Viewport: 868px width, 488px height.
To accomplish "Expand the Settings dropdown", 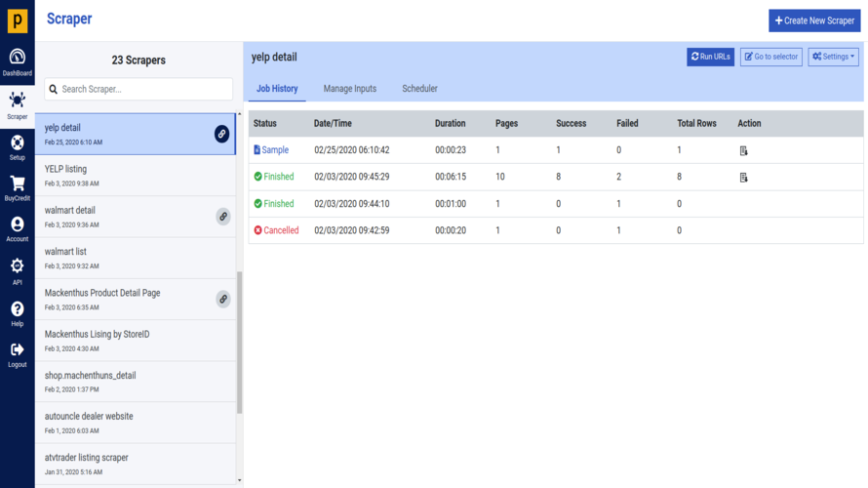I will pyautogui.click(x=833, y=57).
